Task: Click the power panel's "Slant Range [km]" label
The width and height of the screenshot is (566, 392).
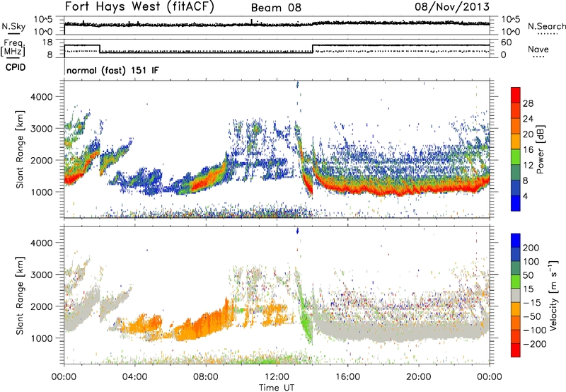Action: tap(20, 149)
